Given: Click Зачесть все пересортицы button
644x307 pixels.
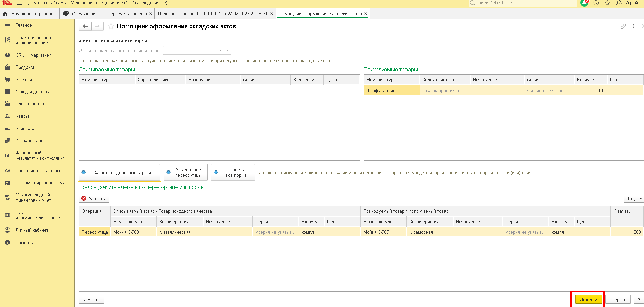Looking at the screenshot, I should 186,172.
